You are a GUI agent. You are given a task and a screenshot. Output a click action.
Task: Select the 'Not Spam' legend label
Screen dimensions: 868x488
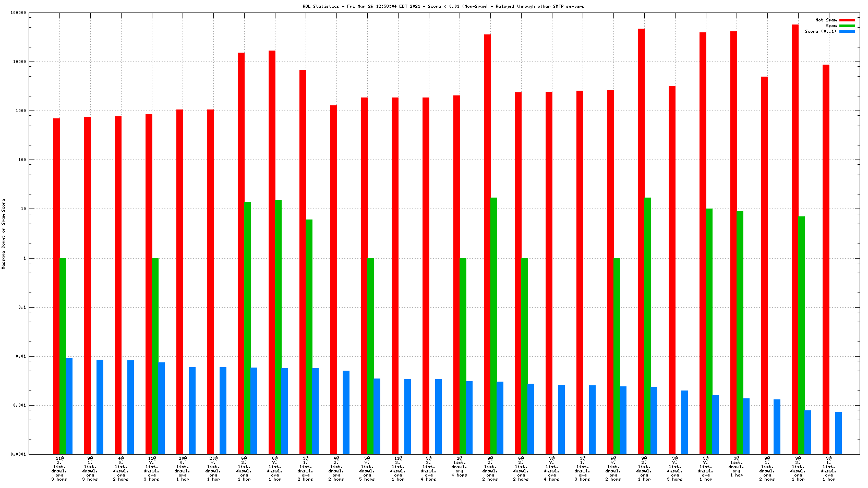point(826,20)
